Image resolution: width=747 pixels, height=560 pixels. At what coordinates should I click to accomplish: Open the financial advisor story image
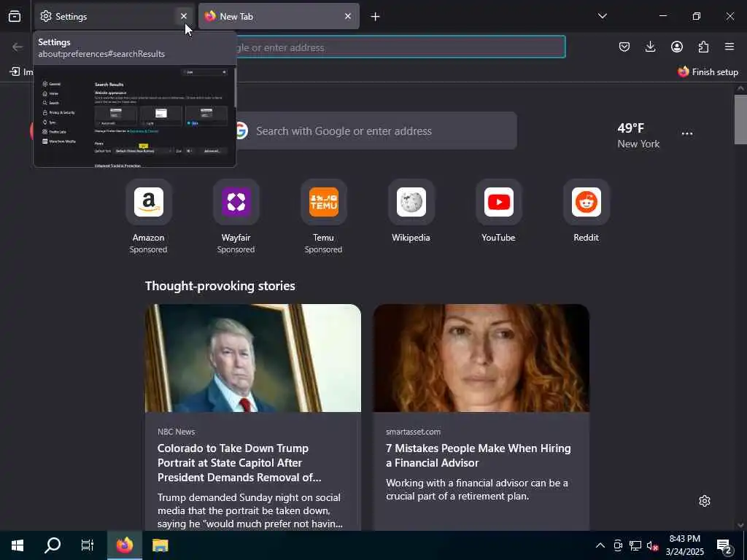(481, 358)
